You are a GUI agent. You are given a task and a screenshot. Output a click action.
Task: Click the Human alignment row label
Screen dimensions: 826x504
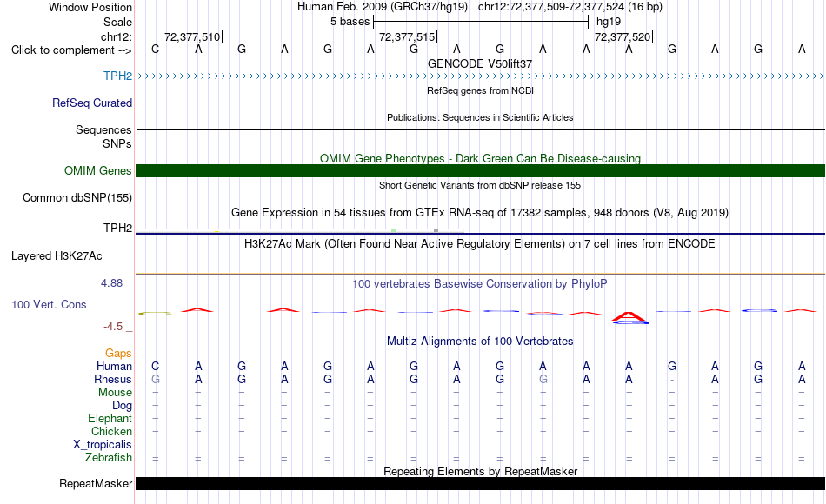tap(114, 366)
